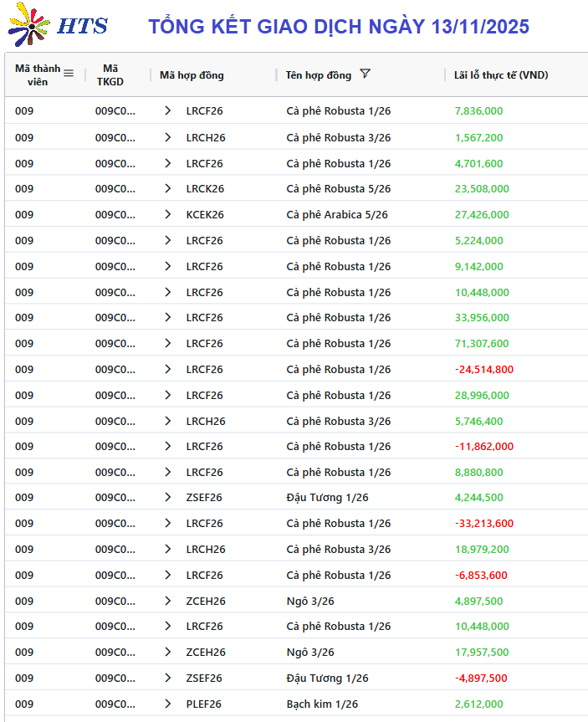Screen dimensions: 588x722
Task: Expand the ZCEH26 row with 17,957,500 profit
Action: point(168,653)
